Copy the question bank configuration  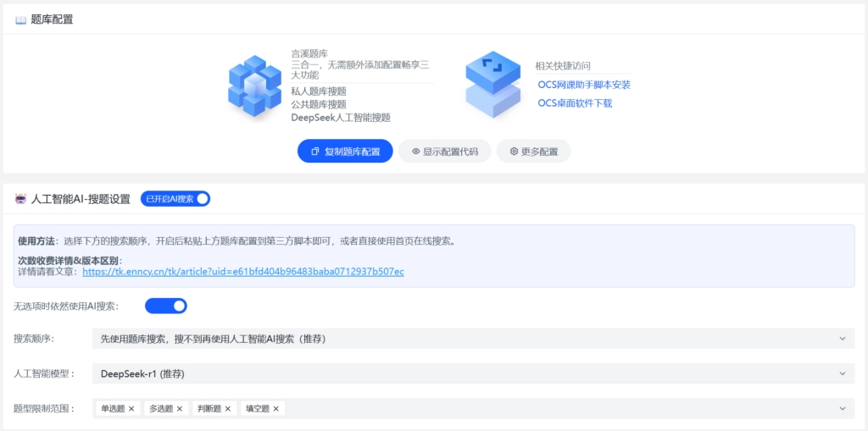click(x=345, y=151)
